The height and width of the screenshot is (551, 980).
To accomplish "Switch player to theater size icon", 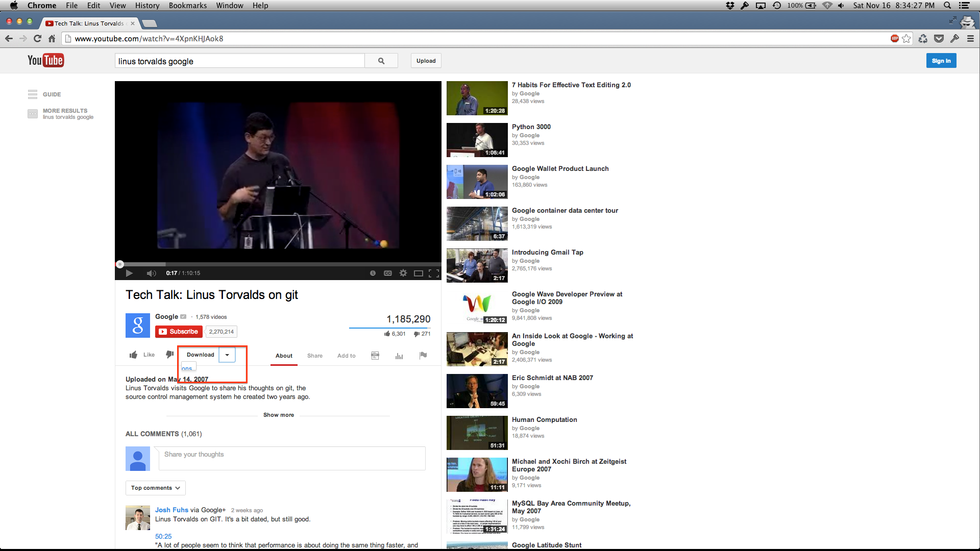I will click(419, 273).
